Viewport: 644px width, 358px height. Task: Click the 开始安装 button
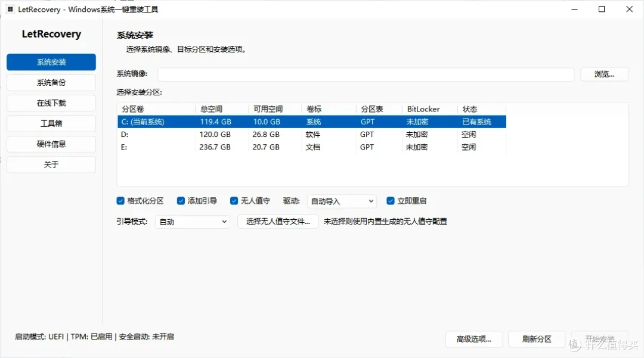coord(600,339)
